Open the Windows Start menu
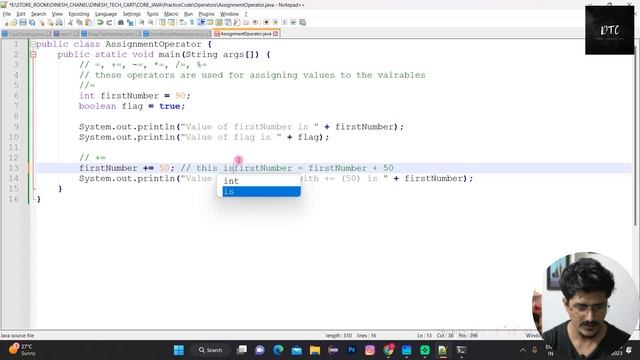 [x=179, y=350]
